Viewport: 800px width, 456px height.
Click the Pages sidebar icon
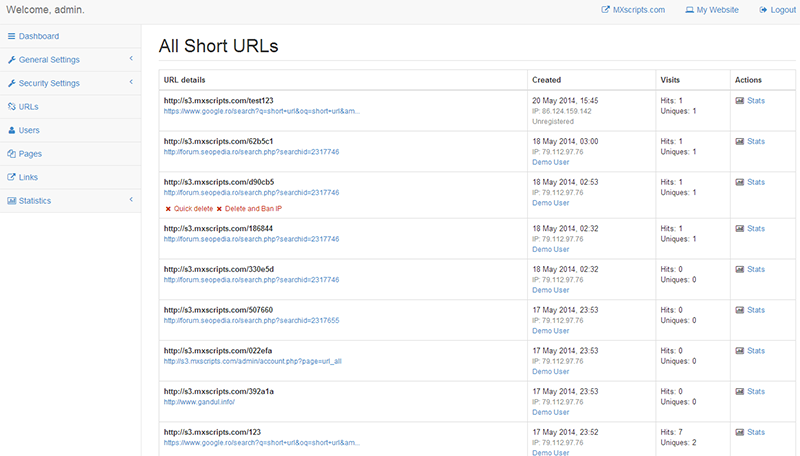click(x=11, y=154)
